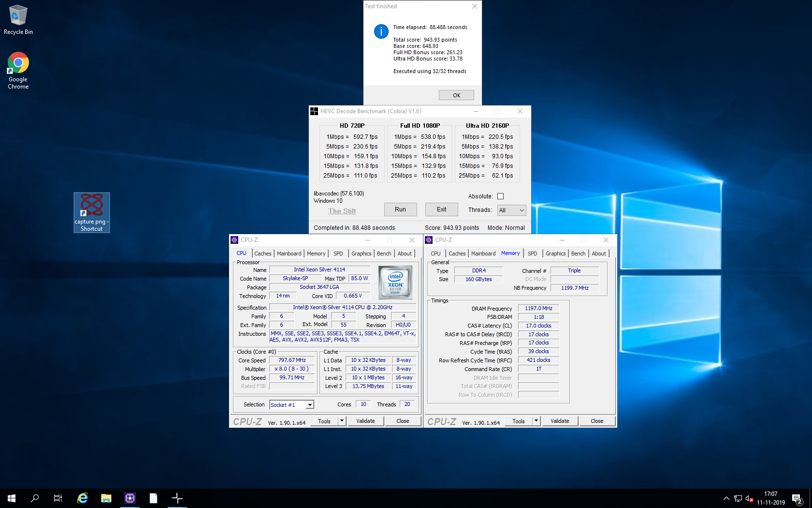Open the Recycle Bin desktop icon
812x508 pixels.
click(x=18, y=20)
